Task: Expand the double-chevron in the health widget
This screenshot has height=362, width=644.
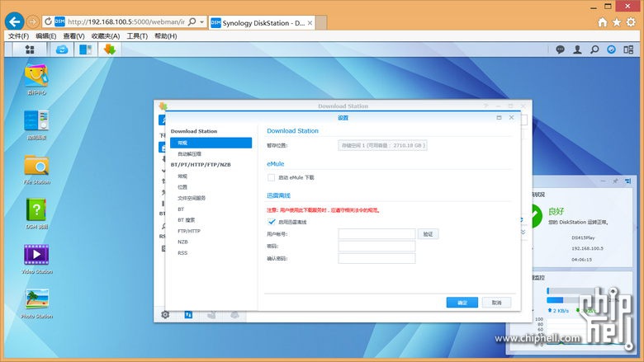Action: click(523, 232)
